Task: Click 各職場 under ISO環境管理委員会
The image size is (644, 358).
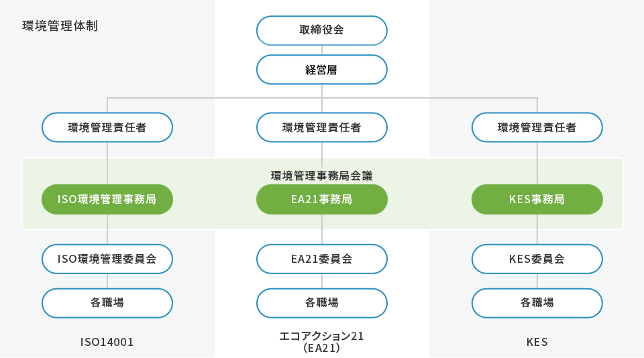Action: [x=107, y=303]
